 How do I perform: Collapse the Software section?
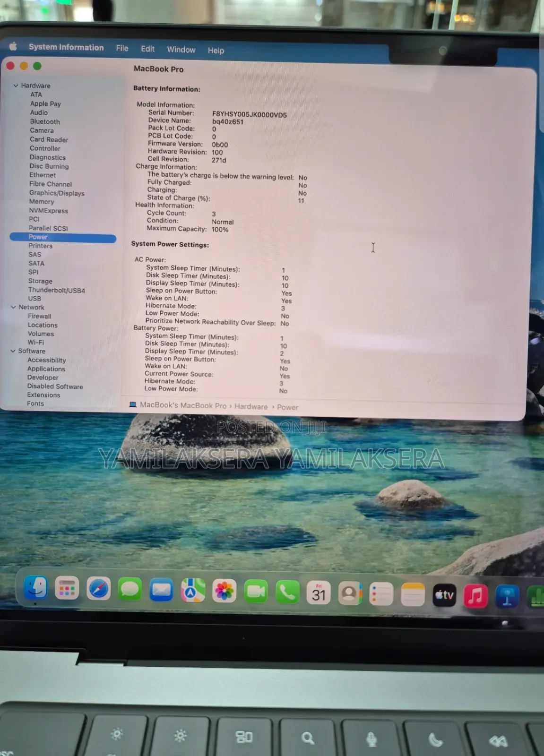(13, 351)
